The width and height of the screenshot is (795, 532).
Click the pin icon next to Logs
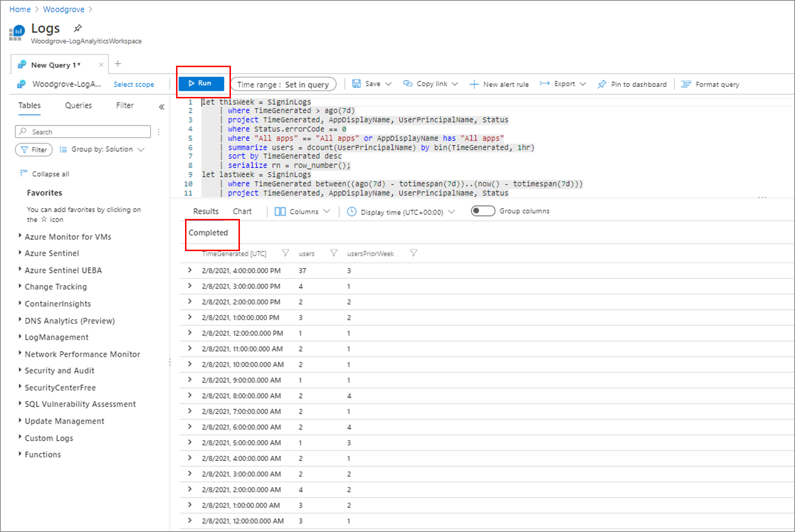pyautogui.click(x=78, y=28)
